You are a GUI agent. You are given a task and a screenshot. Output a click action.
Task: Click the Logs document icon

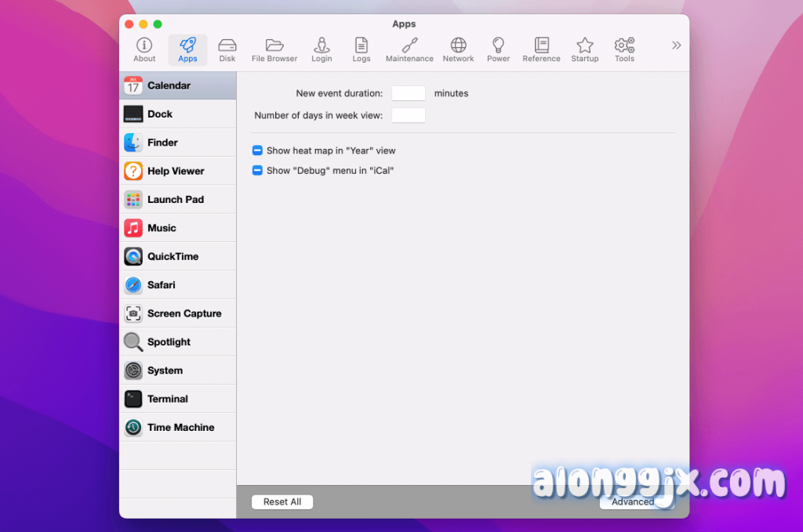362,50
